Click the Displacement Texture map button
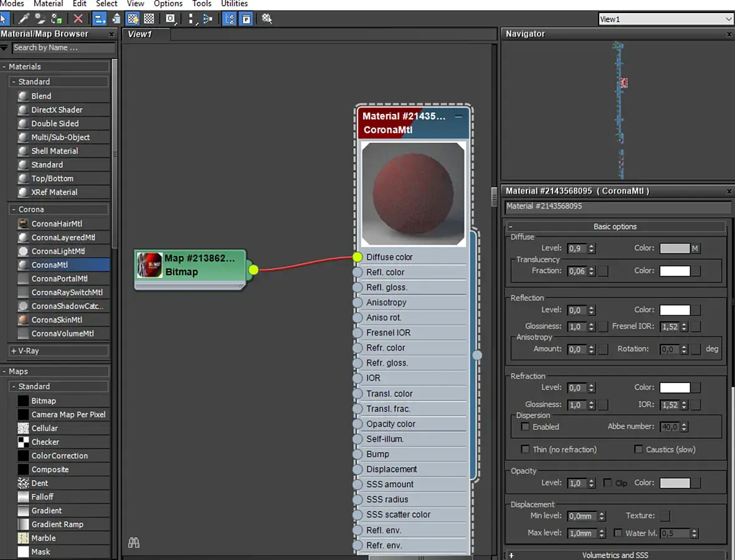735x560 pixels. 665,516
